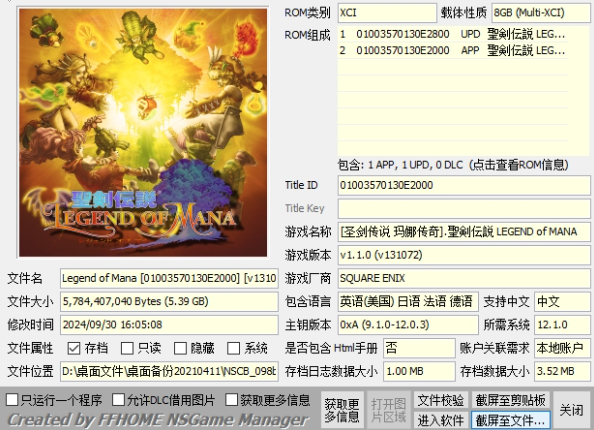
Task: Check the 隐藏 hidden attribute checkbox
Action: pos(180,348)
